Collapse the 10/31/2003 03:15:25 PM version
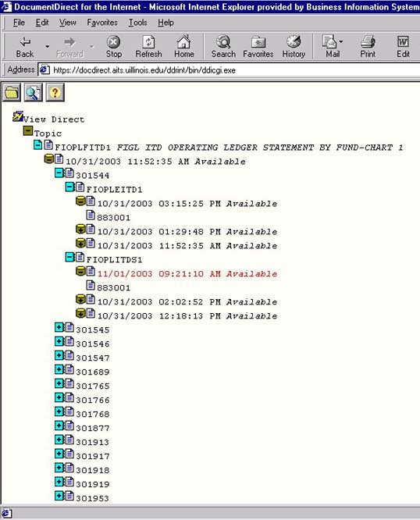420x520 pixels. [80, 201]
